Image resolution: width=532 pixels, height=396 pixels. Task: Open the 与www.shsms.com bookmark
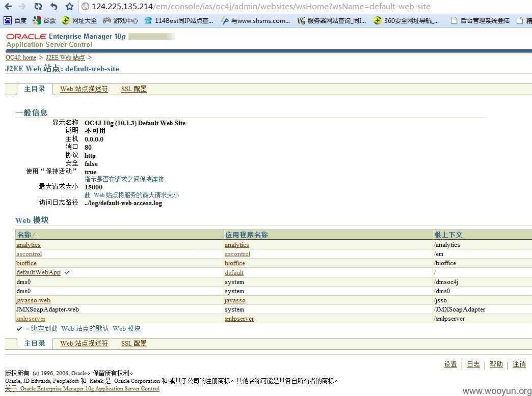point(255,21)
